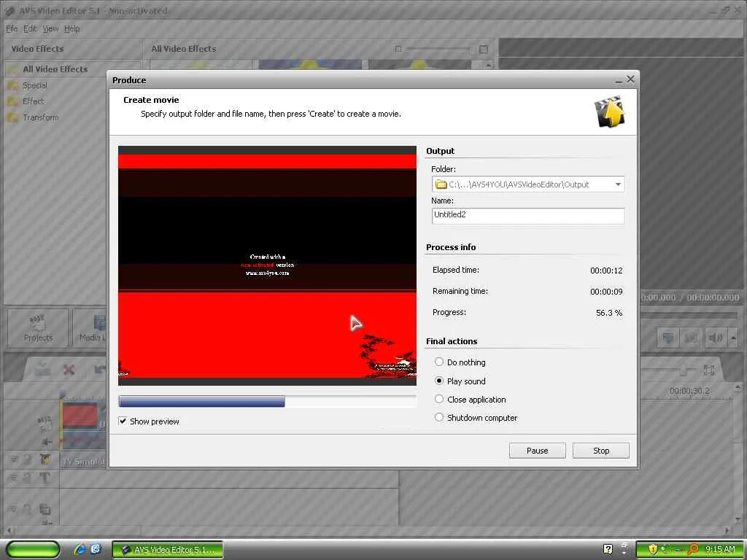
Task: Open the View menu
Action: [x=50, y=28]
